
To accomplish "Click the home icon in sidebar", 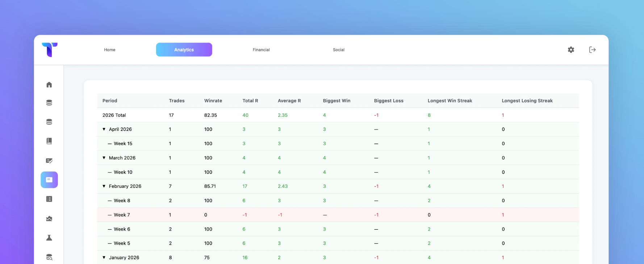I will pyautogui.click(x=49, y=84).
